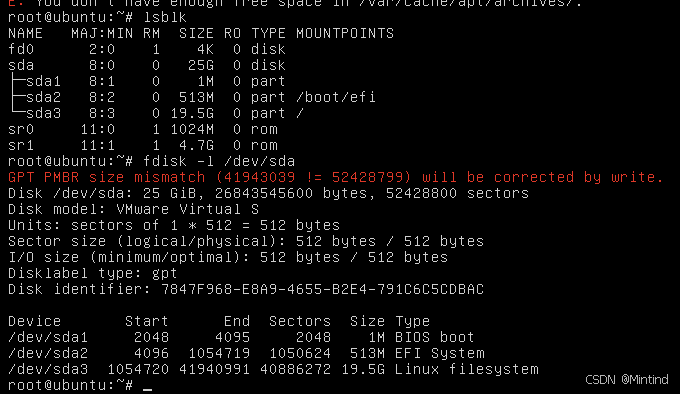Click the /dev/sda1 BIOS boot row
This screenshot has width=680, height=394.
point(241,337)
